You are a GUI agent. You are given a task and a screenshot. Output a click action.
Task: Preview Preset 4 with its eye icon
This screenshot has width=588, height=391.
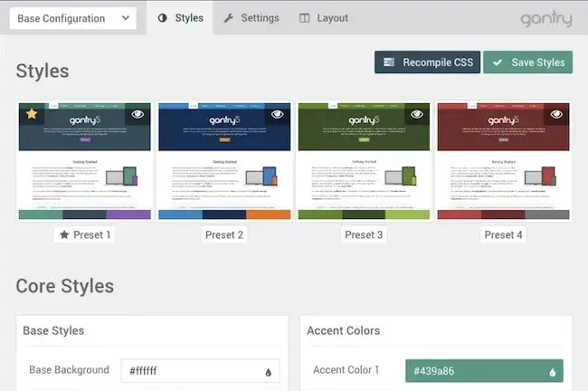(556, 114)
